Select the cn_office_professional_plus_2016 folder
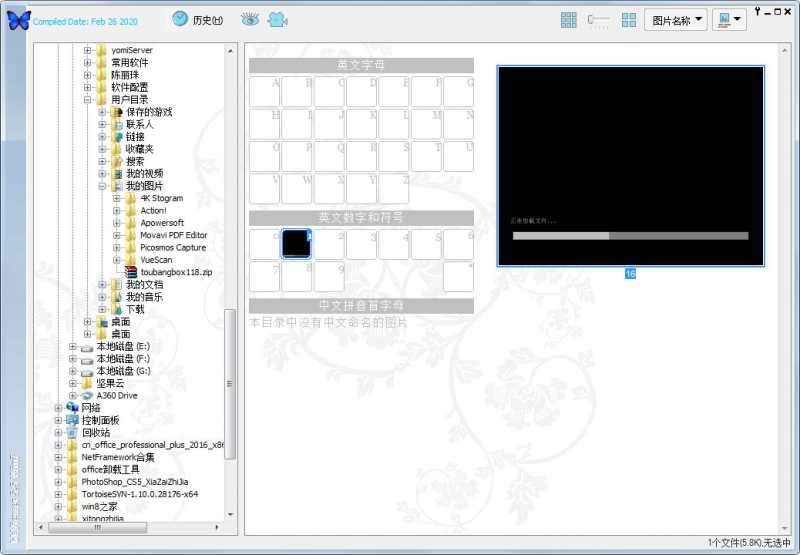This screenshot has height=555, width=800. 152,445
